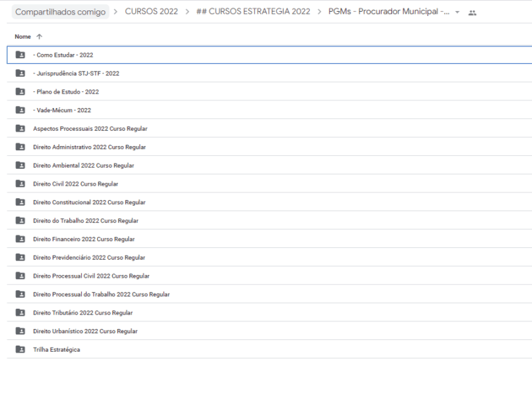Click the shared people icon in the breadcrumb bar
This screenshot has height=410, width=532.
(x=472, y=12)
